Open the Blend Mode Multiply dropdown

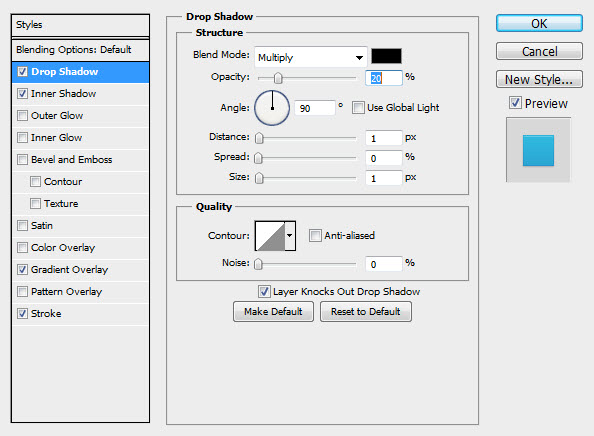point(311,57)
